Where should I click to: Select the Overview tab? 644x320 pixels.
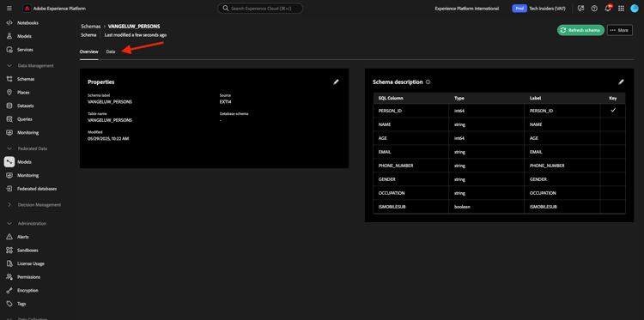tap(88, 51)
